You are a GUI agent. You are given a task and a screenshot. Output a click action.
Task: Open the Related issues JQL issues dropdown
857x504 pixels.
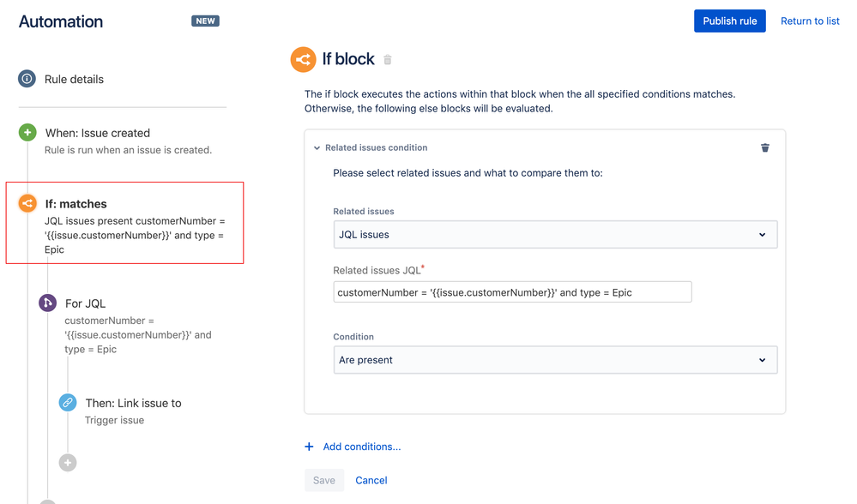555,235
